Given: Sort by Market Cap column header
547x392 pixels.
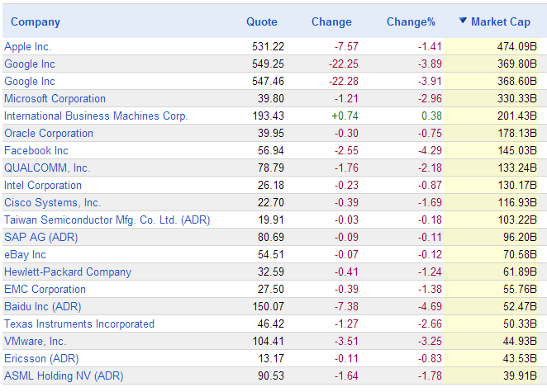Looking at the screenshot, I should [501, 22].
